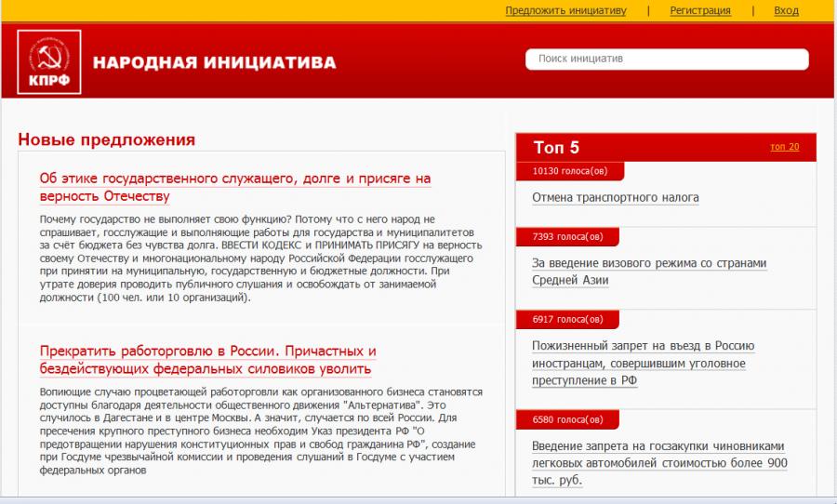Open the НАРОДНАЯ ИНИЦИАТИВА site title
The height and width of the screenshot is (504, 837).
(x=214, y=63)
